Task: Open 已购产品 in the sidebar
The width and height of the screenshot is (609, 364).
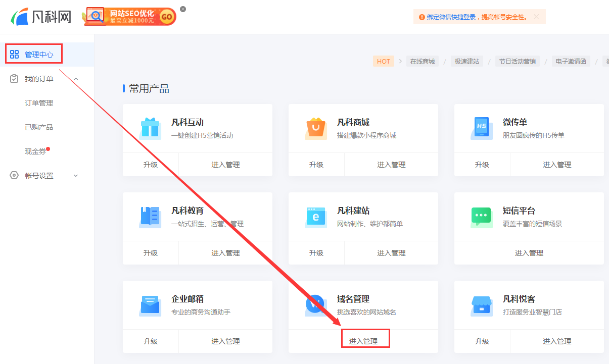Action: [x=39, y=127]
